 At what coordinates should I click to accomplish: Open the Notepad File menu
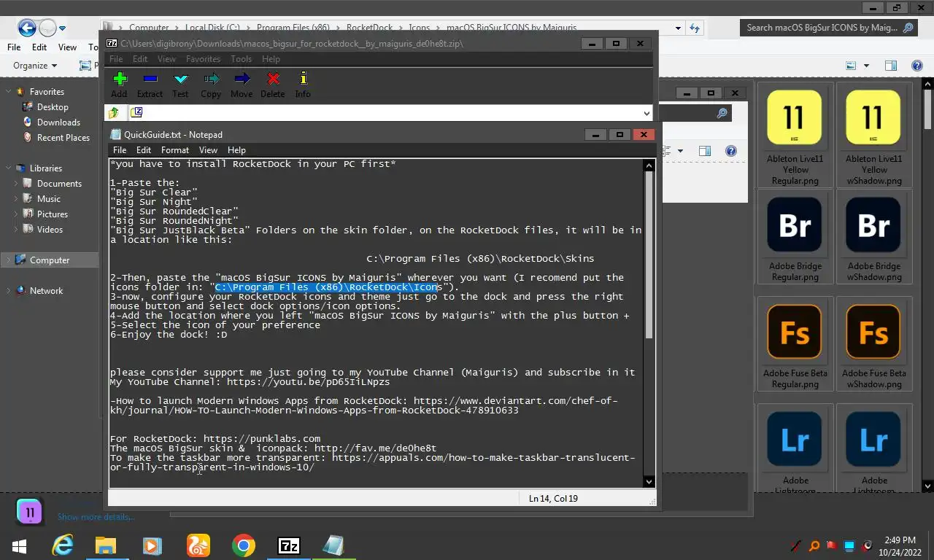click(x=120, y=149)
